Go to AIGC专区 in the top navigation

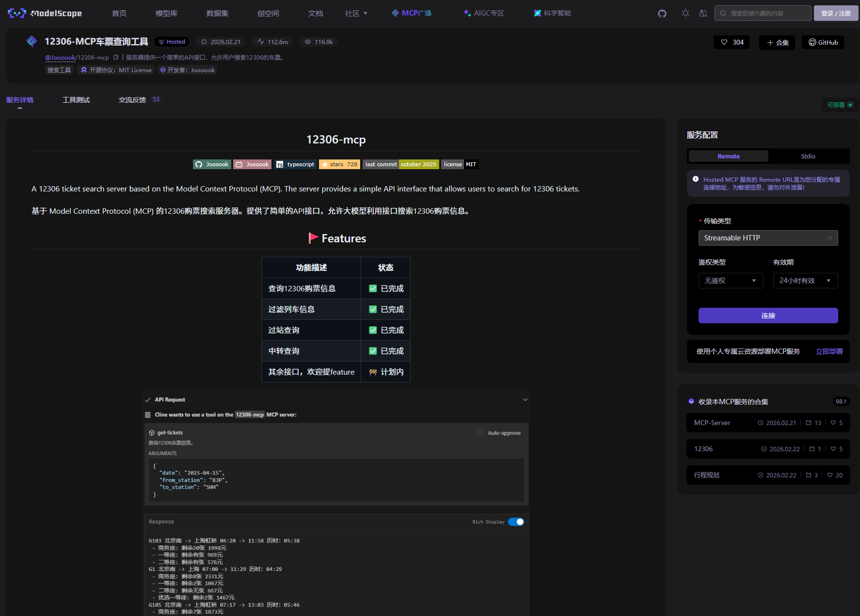click(484, 13)
